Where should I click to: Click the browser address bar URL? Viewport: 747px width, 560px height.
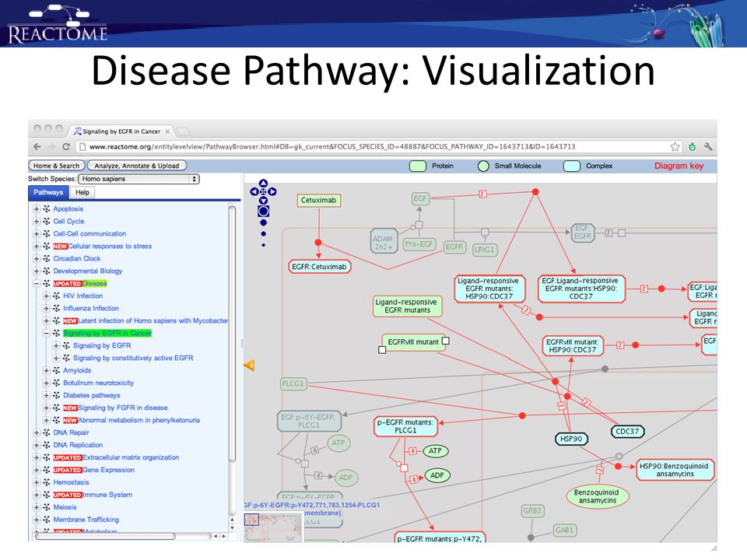point(332,147)
